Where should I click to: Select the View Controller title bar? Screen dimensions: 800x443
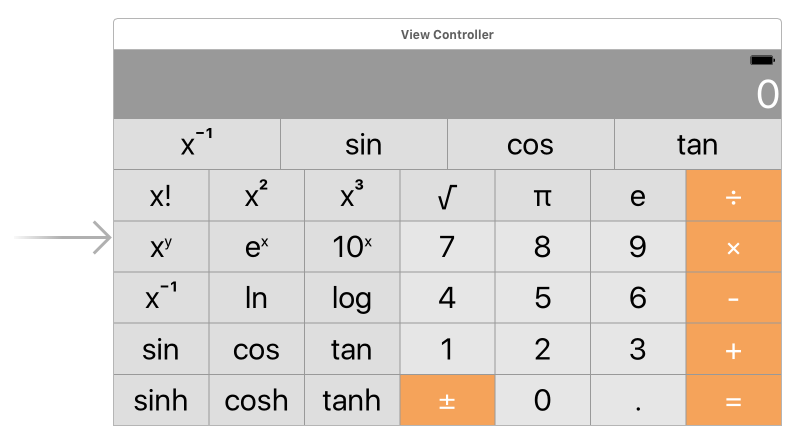(x=447, y=34)
